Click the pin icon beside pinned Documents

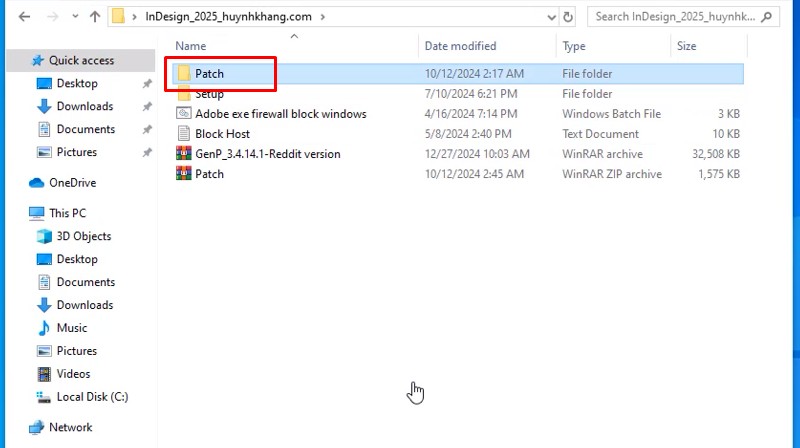147,130
